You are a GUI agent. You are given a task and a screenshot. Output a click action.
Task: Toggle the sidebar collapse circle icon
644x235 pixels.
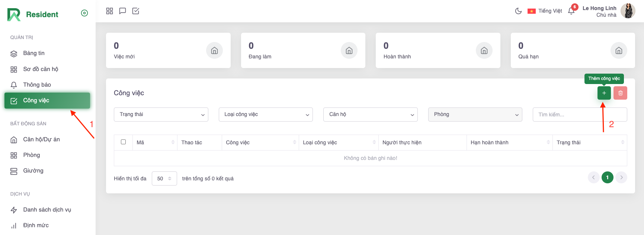84,13
